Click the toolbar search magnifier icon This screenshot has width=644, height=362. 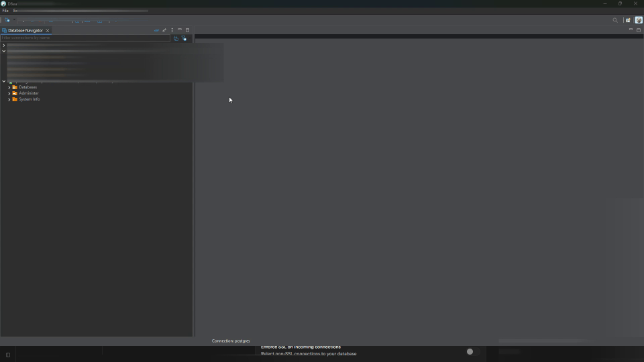(x=615, y=20)
